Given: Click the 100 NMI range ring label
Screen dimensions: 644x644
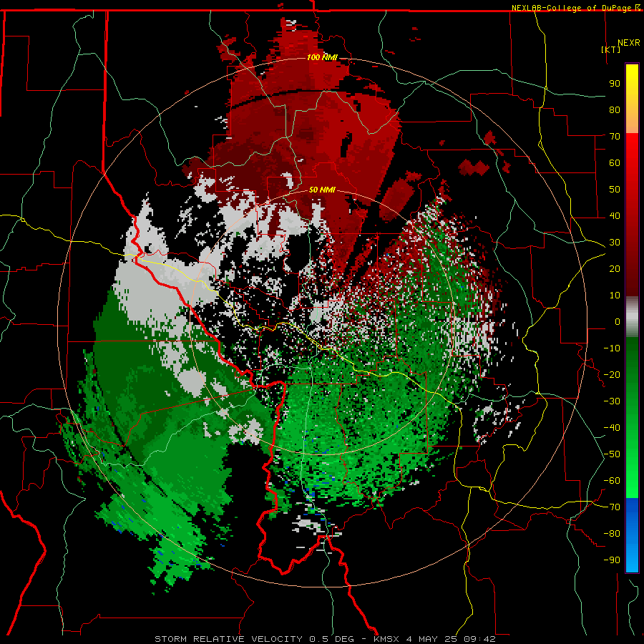Looking at the screenshot, I should tap(322, 57).
